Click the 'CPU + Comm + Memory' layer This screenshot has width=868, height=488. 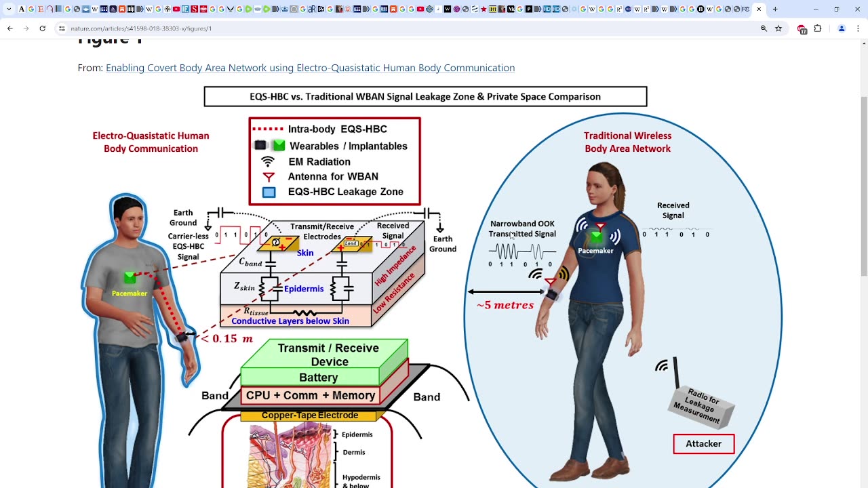click(x=311, y=395)
